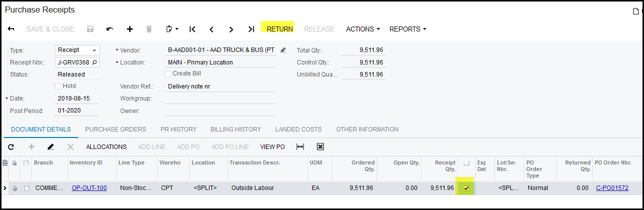Click the fit-to-width columns icon
Image resolution: width=644 pixels, height=210 pixels.
(x=300, y=146)
